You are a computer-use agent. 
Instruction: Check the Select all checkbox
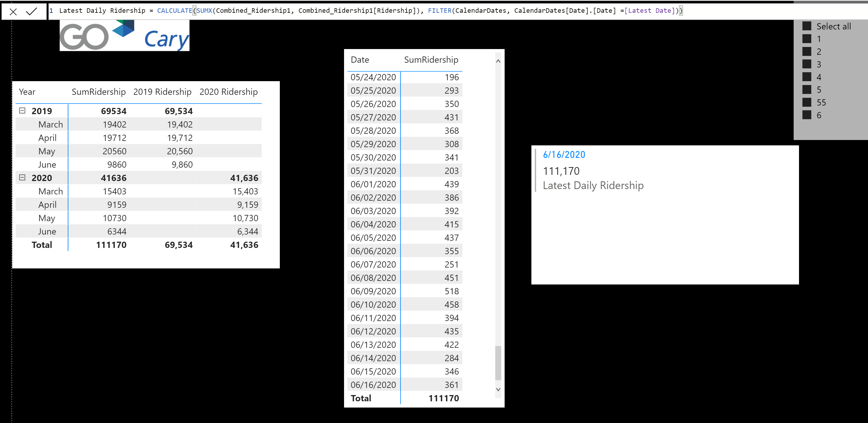click(806, 26)
